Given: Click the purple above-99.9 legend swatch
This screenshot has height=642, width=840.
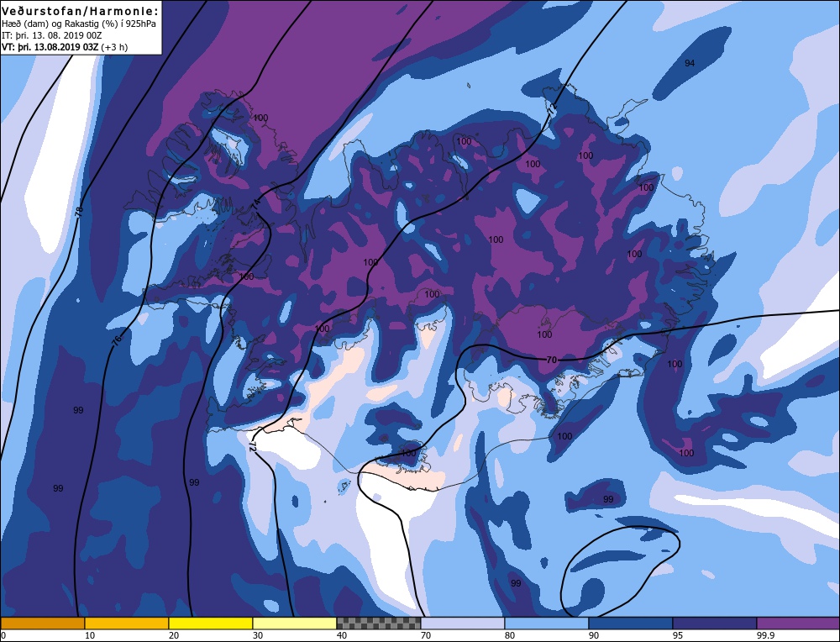Looking at the screenshot, I should click(798, 624).
